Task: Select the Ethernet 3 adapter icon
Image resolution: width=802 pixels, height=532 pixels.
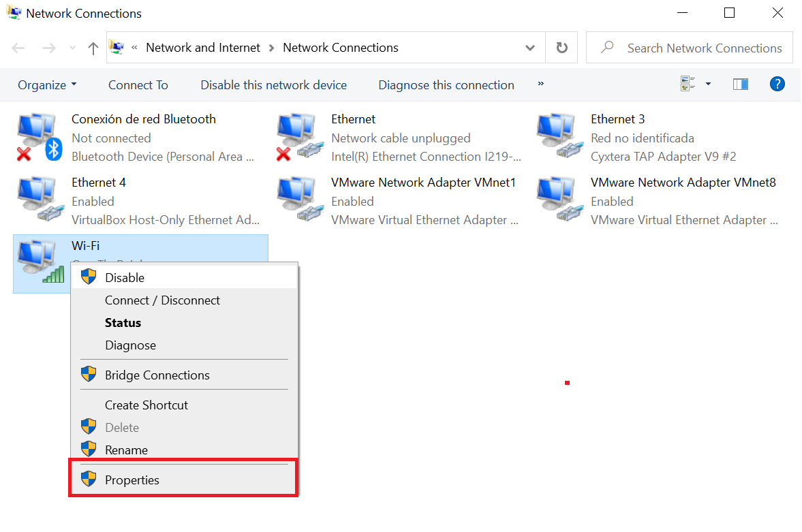Action: point(557,133)
